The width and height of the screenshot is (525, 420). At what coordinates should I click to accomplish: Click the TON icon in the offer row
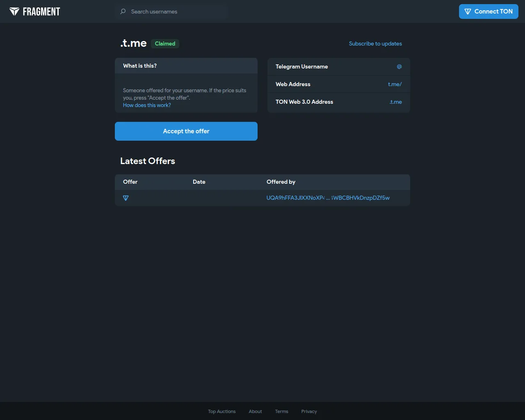(x=126, y=198)
